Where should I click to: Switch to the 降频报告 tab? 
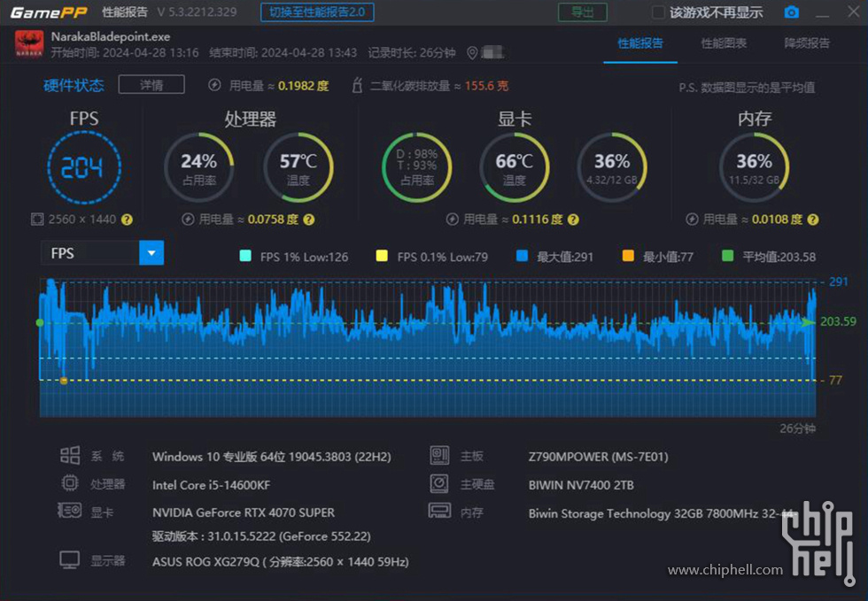(x=807, y=43)
